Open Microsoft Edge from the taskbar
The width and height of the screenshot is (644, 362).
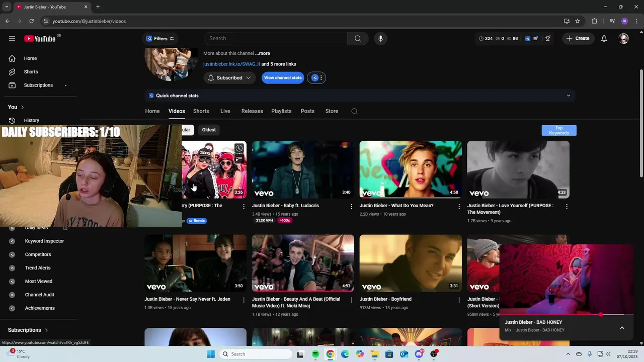click(x=345, y=354)
